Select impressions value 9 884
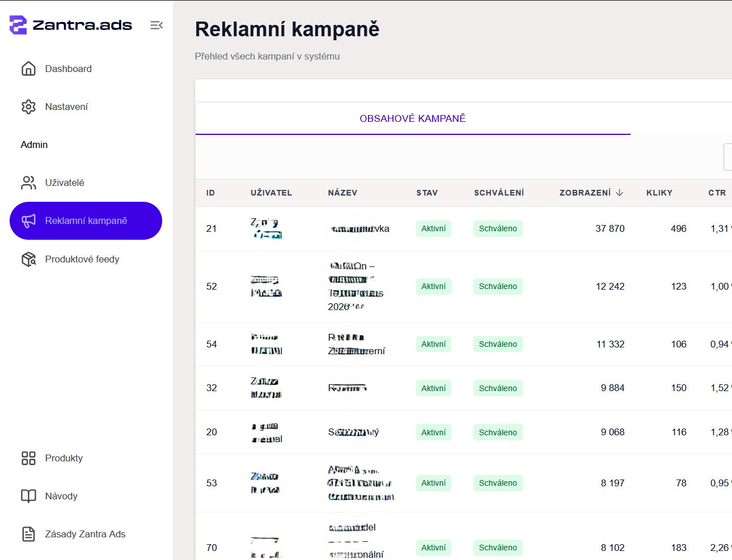The image size is (732, 560). (x=613, y=388)
